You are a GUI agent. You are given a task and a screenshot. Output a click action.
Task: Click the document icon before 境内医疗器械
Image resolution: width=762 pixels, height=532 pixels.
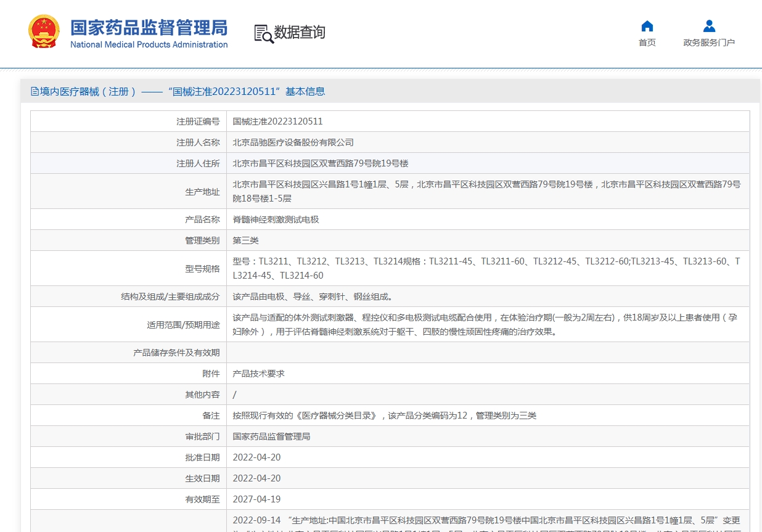(x=35, y=91)
